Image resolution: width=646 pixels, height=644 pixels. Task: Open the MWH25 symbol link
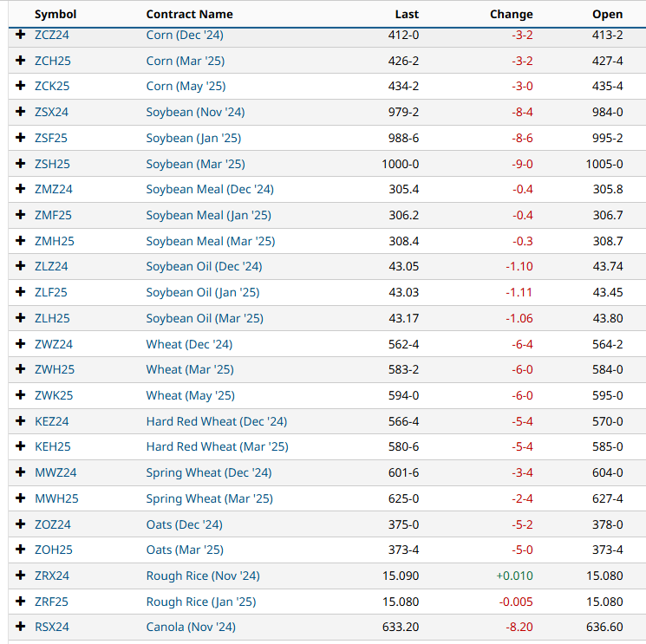coord(57,498)
